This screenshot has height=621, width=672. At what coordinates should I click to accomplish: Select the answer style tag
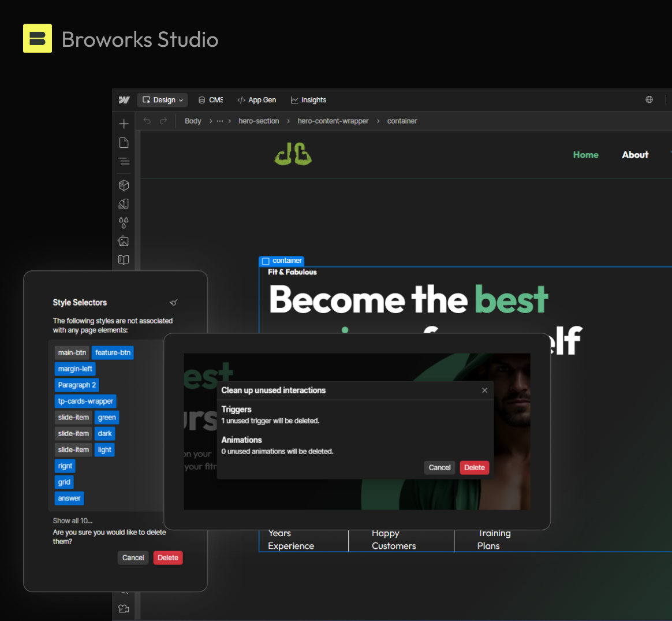point(69,499)
